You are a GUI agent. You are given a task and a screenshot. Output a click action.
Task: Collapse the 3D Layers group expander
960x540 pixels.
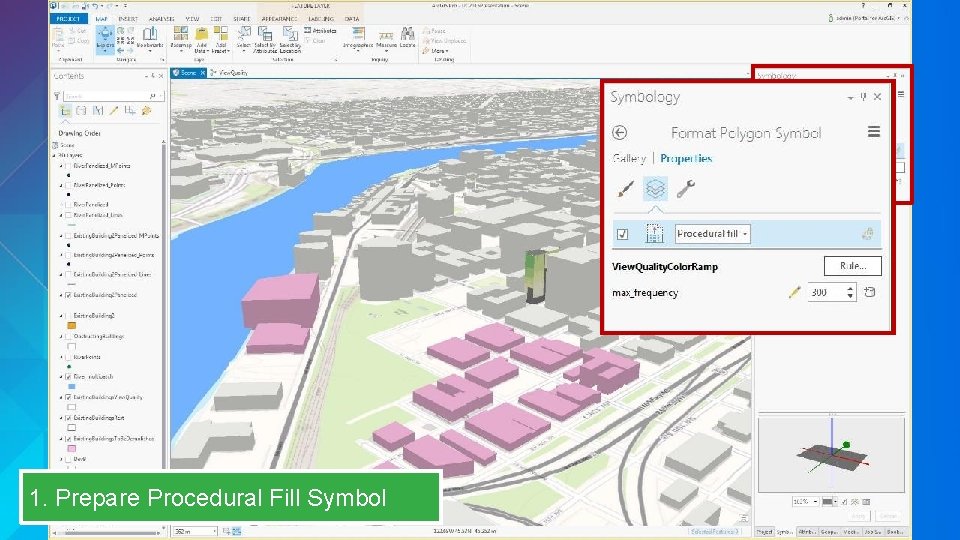pyautogui.click(x=54, y=156)
